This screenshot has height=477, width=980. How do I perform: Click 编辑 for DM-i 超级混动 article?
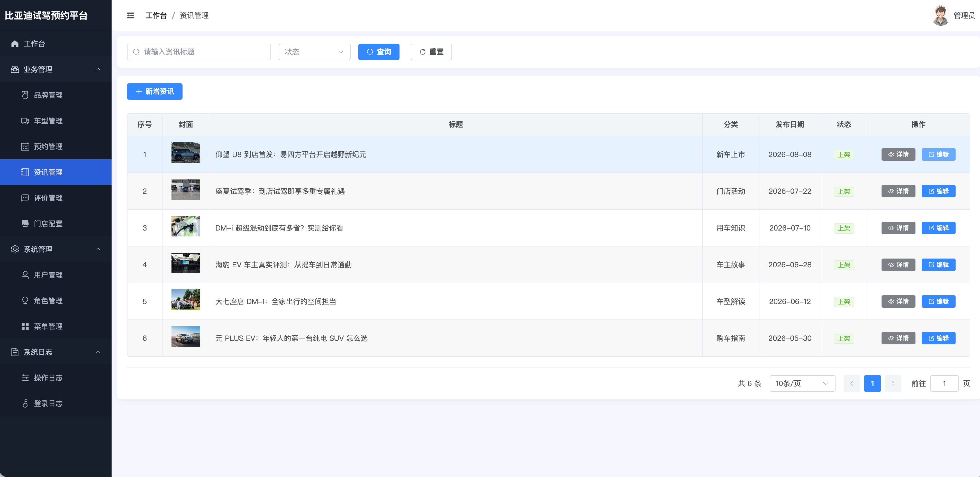[x=939, y=228]
